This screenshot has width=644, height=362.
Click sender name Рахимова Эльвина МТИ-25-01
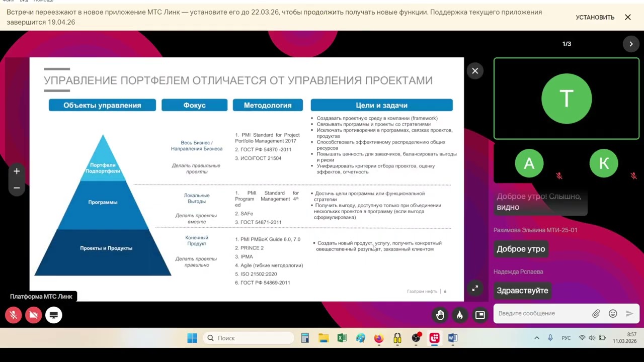pos(535,230)
